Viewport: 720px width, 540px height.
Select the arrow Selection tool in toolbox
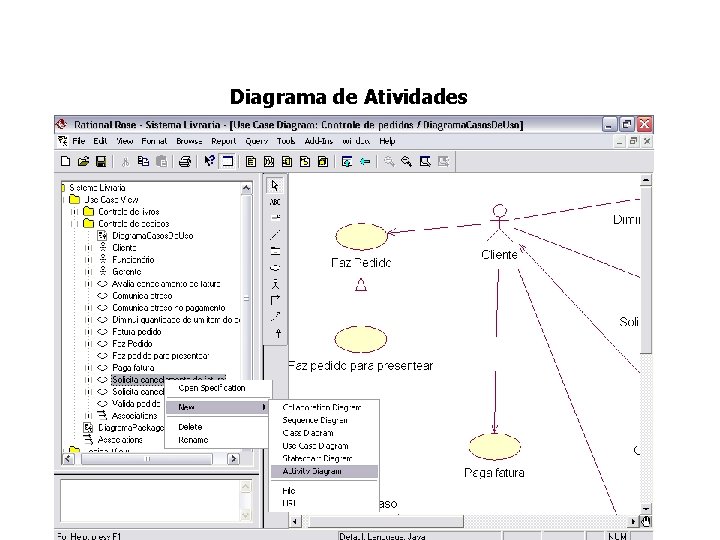[x=275, y=186]
